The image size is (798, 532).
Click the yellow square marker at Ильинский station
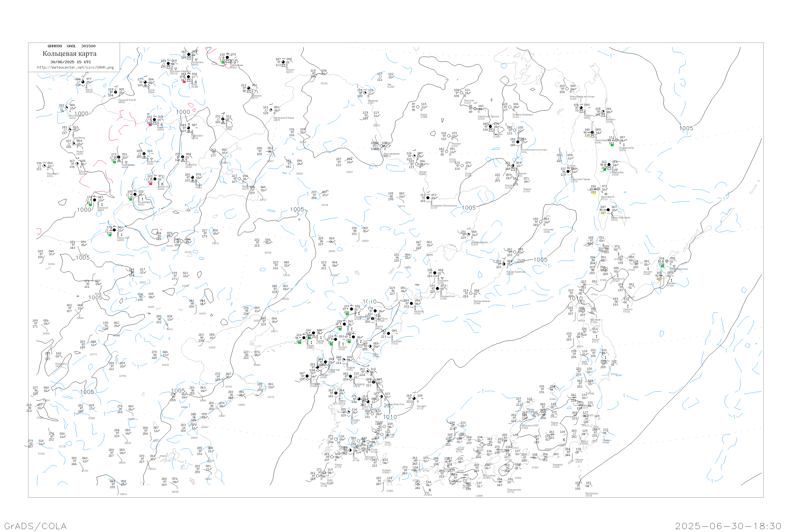pyautogui.click(x=594, y=194)
